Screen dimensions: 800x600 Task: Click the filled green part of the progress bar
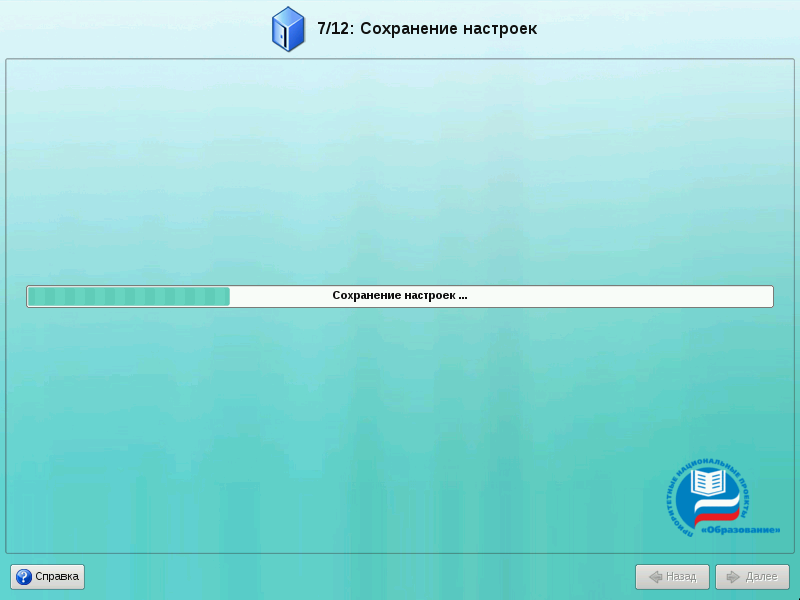coord(128,296)
